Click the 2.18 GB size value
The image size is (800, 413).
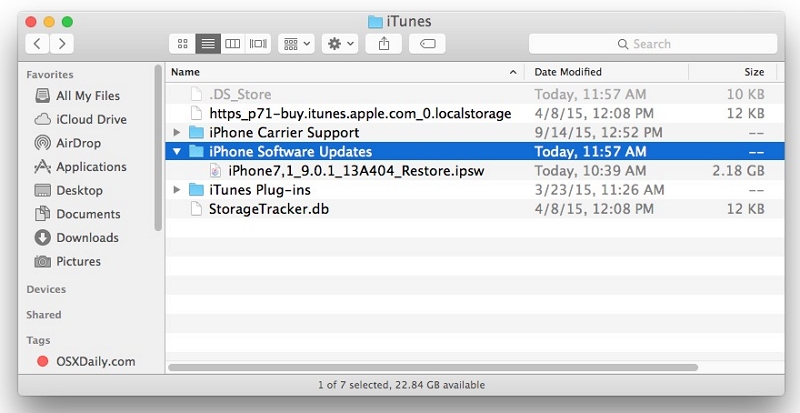738,171
